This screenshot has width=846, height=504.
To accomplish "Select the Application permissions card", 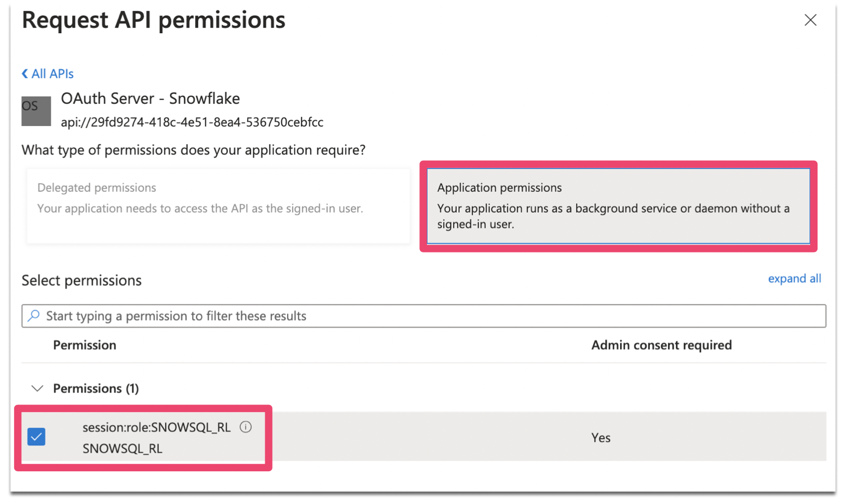I will [618, 206].
